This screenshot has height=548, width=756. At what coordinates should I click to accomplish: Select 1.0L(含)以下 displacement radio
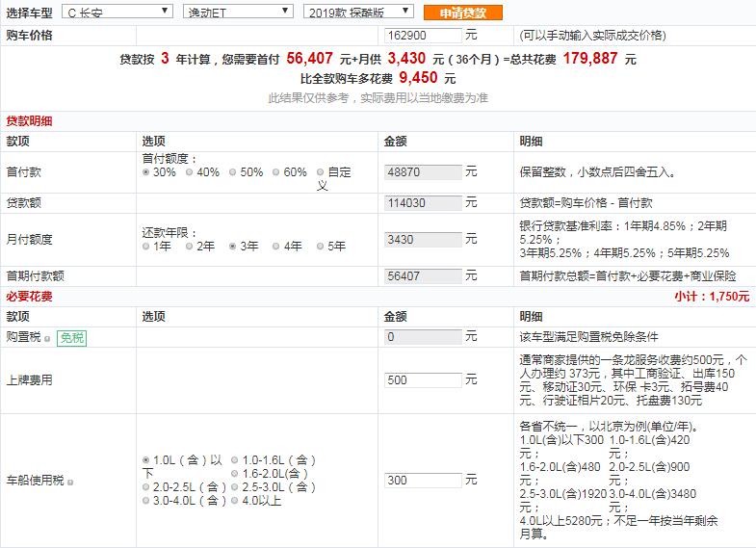coord(145,460)
